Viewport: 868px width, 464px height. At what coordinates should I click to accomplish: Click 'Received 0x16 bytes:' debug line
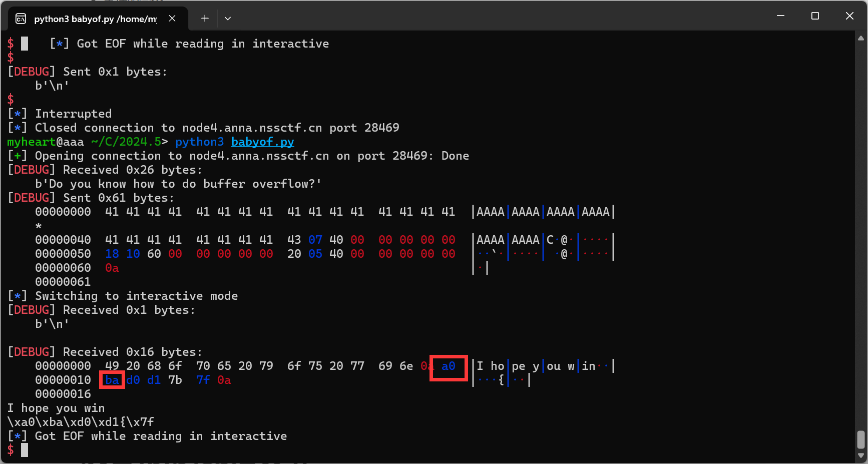105,352
